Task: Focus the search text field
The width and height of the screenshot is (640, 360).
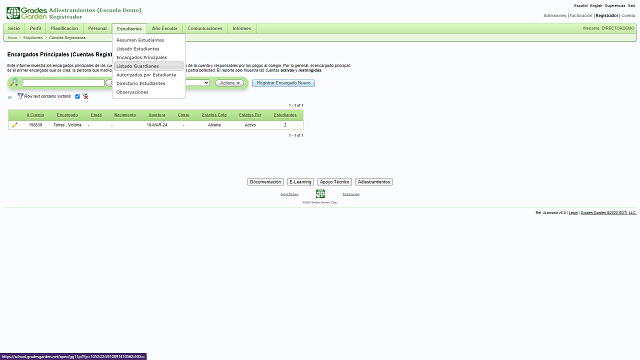Action: [63, 83]
